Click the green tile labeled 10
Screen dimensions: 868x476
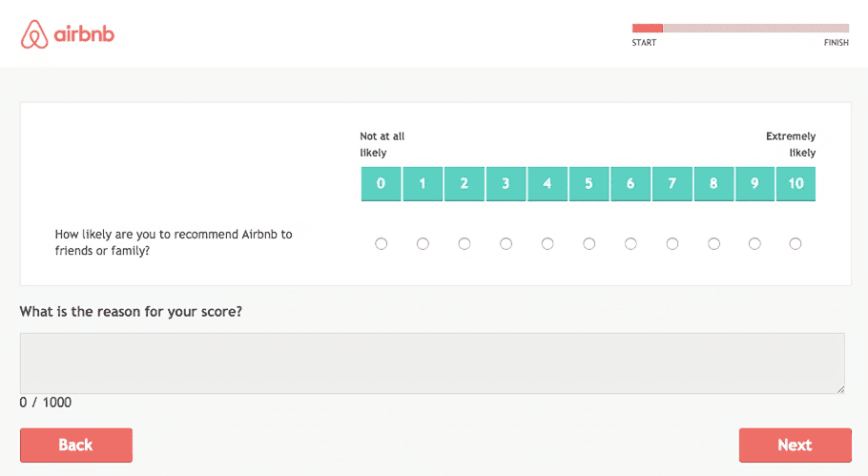coord(796,184)
